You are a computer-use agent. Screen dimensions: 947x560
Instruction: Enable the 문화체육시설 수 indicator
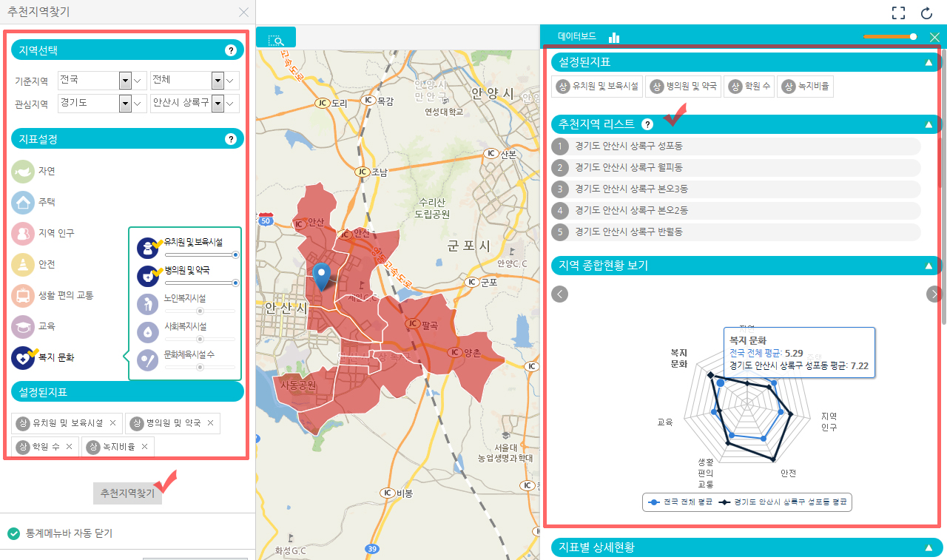click(x=148, y=360)
